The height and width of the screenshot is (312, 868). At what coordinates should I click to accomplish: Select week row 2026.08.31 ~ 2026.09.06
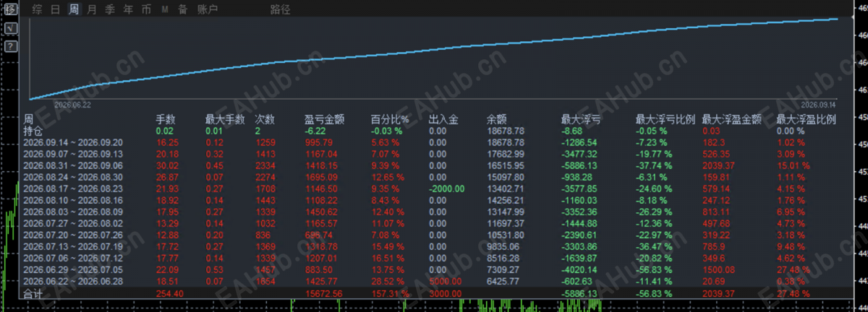click(73, 165)
